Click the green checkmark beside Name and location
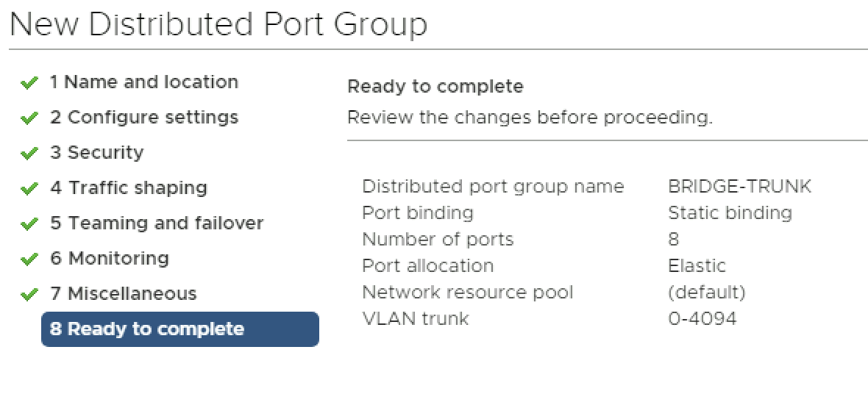This screenshot has width=868, height=394. pos(29,83)
